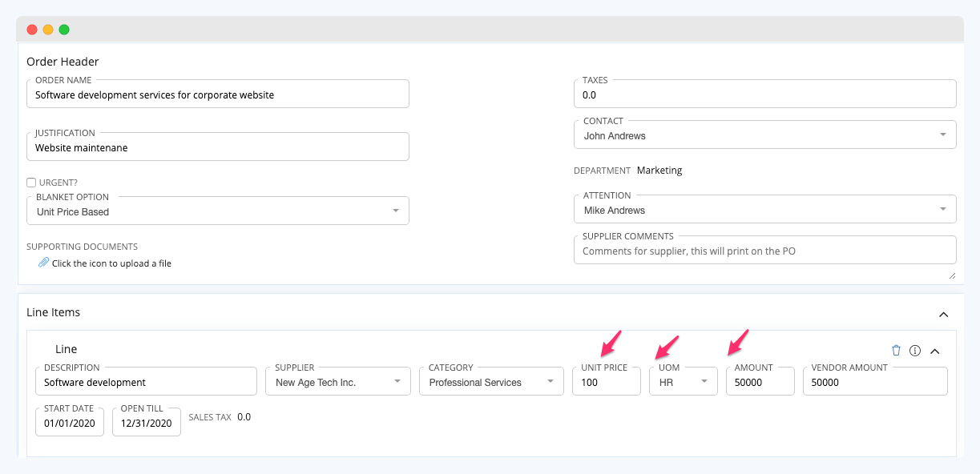
Task: Open the Supplier dropdown for New Age Tech Inc.
Action: point(398,380)
